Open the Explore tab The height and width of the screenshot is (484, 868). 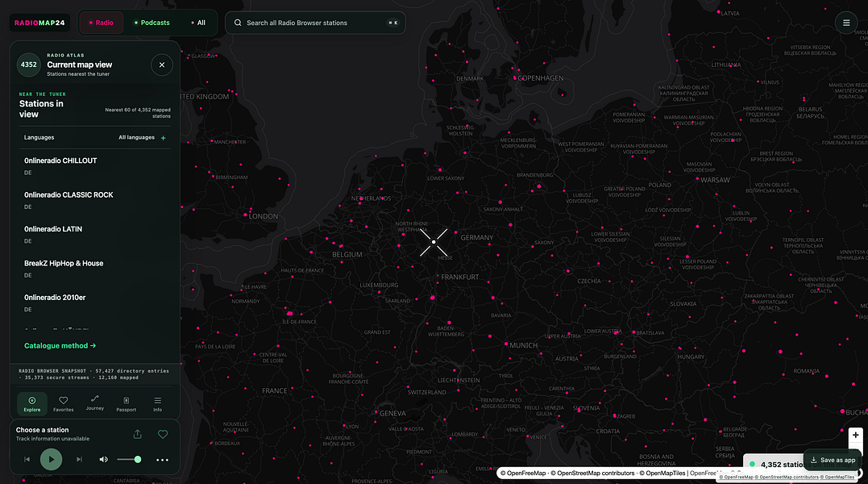tap(32, 403)
